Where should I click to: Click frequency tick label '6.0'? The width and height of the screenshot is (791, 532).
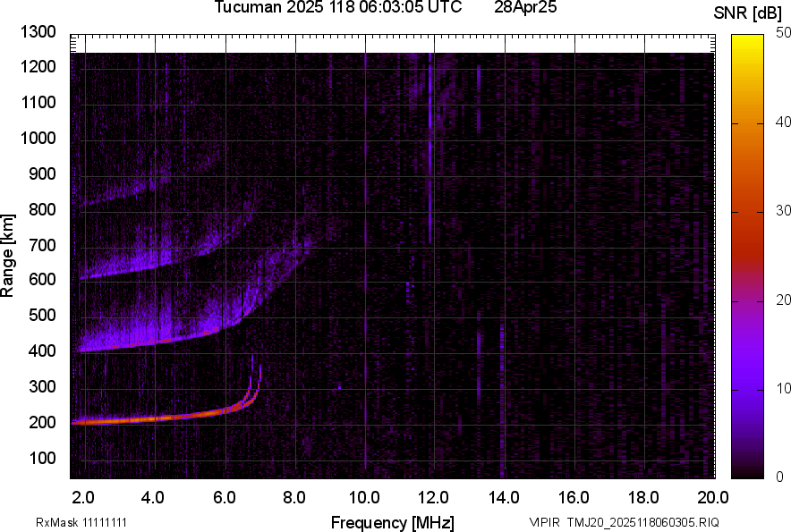225,498
